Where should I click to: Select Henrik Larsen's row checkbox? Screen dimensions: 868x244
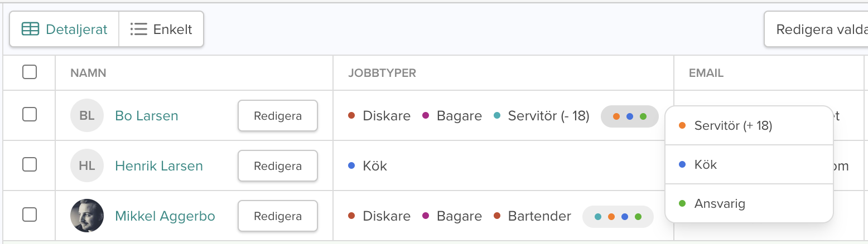(30, 164)
